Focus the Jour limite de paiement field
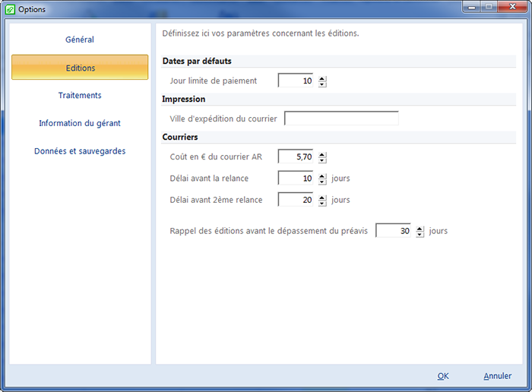The image size is (532, 392). [x=296, y=81]
